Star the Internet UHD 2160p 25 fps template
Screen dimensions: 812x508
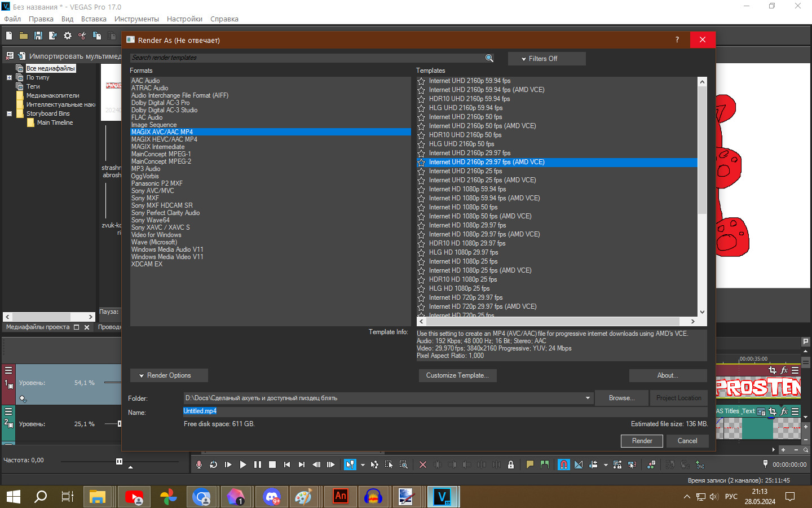click(x=421, y=172)
